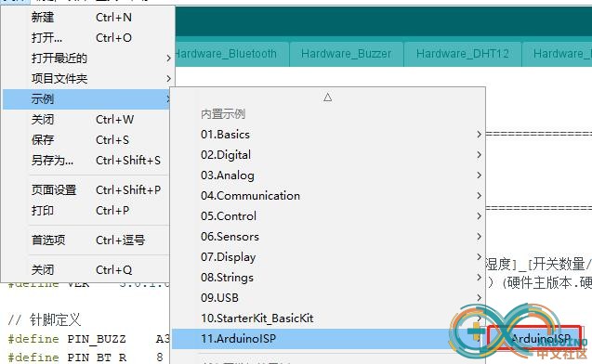Image resolution: width=592 pixels, height=364 pixels.
Task: Open 08.Strings examples submenu
Action: point(328,278)
